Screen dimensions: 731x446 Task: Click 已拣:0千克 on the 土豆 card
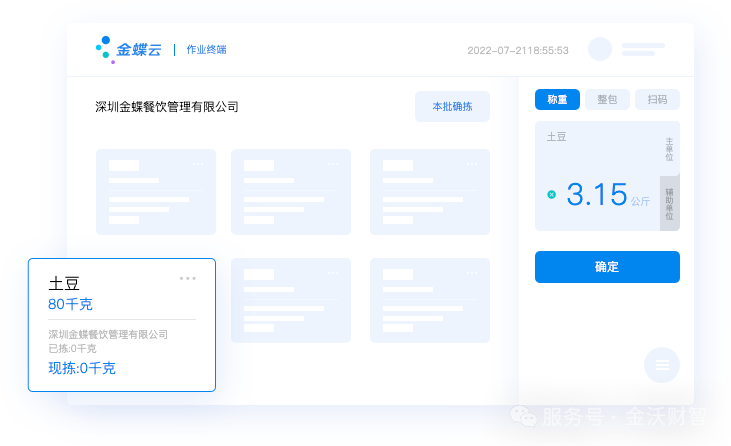click(x=72, y=348)
